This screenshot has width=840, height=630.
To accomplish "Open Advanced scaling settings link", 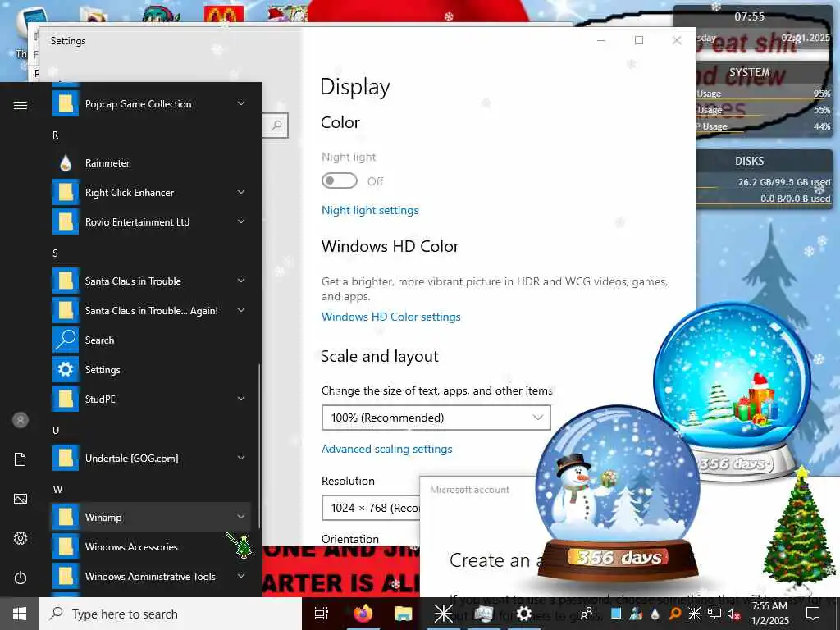I will point(387,449).
